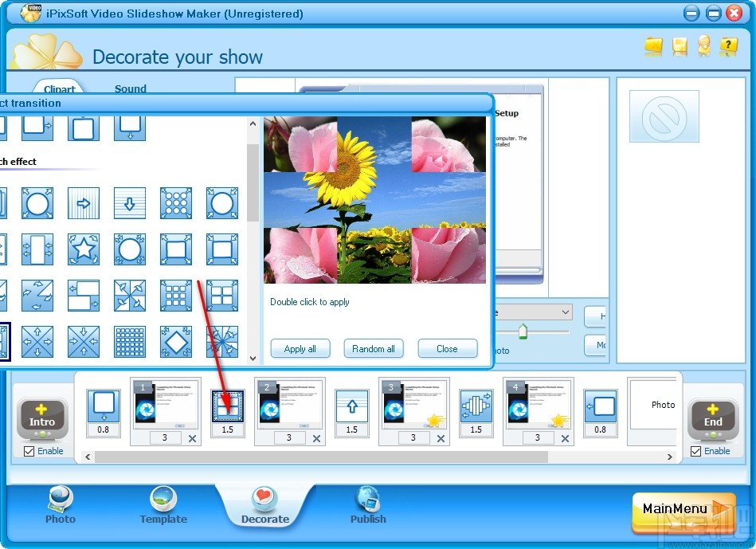Click the Random all button
The image size is (756, 549).
(374, 348)
